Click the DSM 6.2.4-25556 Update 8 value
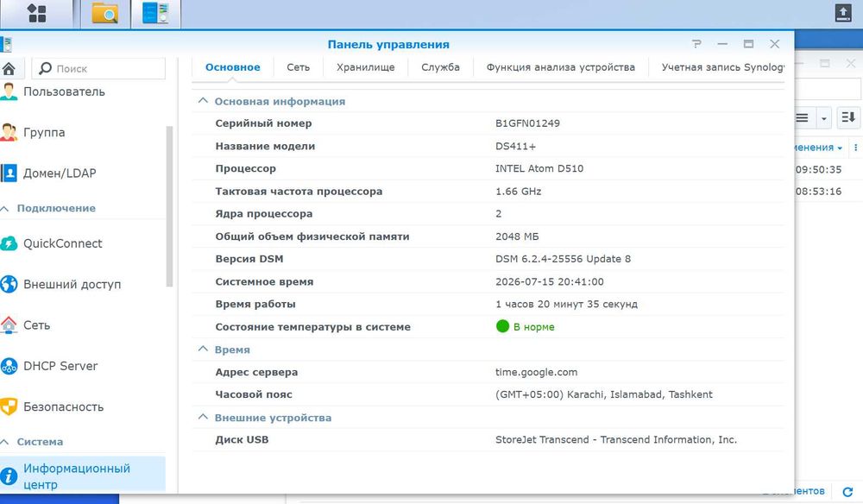The width and height of the screenshot is (863, 504). tap(563, 259)
